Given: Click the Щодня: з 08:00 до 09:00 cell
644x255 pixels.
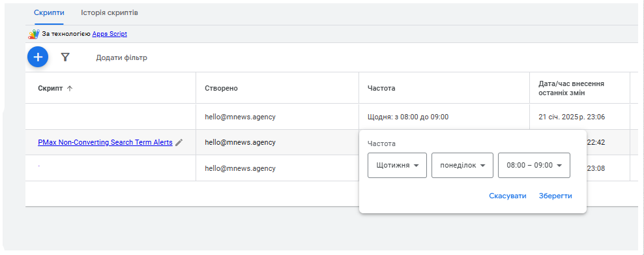Looking at the screenshot, I should [408, 117].
